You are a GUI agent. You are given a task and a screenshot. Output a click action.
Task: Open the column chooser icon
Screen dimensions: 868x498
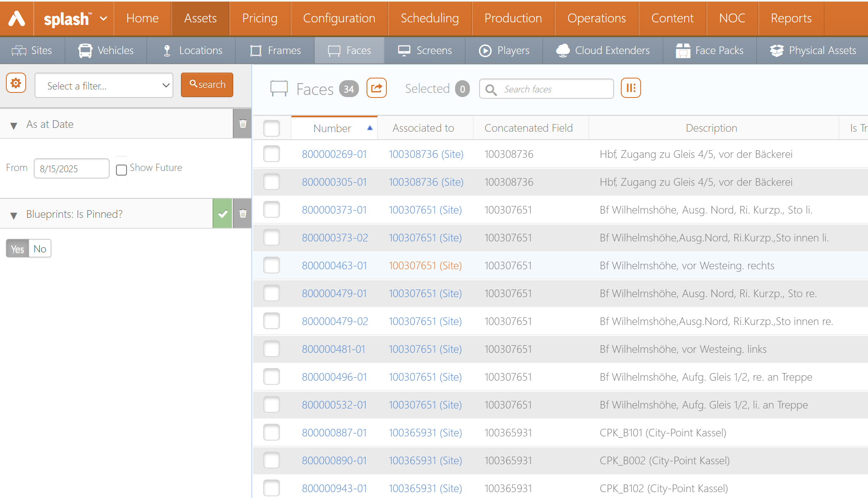tap(631, 88)
